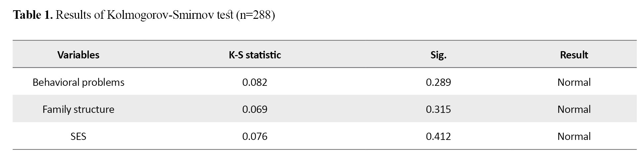Select the 0.412 significance value

coord(438,136)
